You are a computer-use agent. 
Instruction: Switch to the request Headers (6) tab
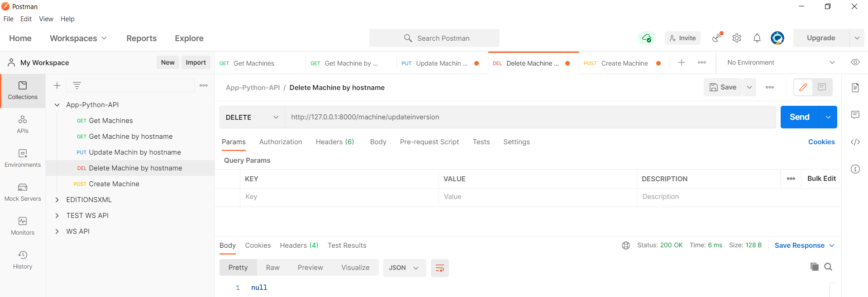[x=335, y=142]
